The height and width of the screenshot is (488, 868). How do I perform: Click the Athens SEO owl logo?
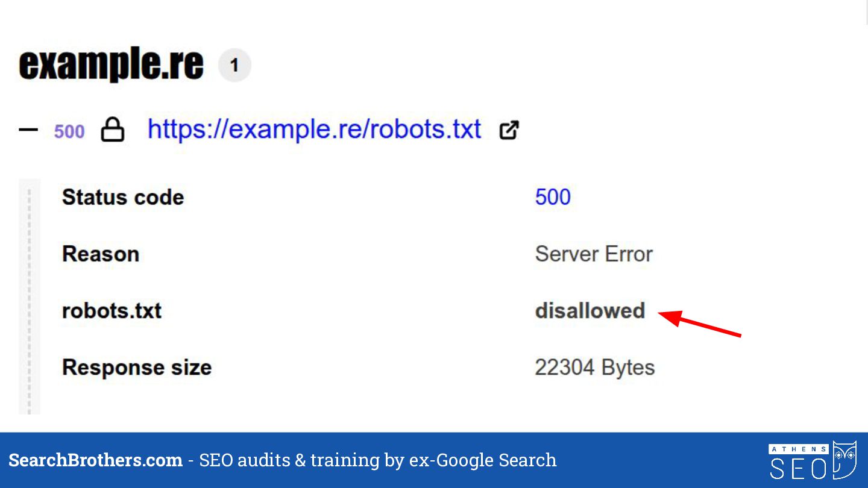[x=845, y=460]
